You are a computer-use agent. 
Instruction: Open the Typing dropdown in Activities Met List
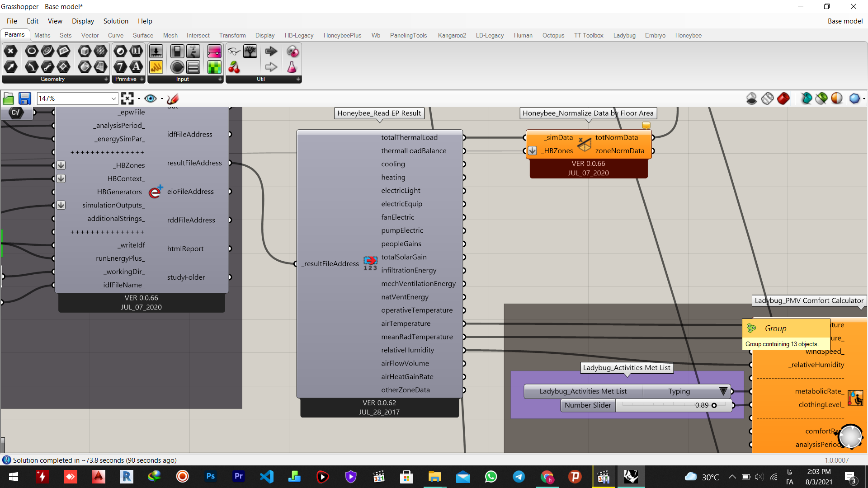point(723,391)
